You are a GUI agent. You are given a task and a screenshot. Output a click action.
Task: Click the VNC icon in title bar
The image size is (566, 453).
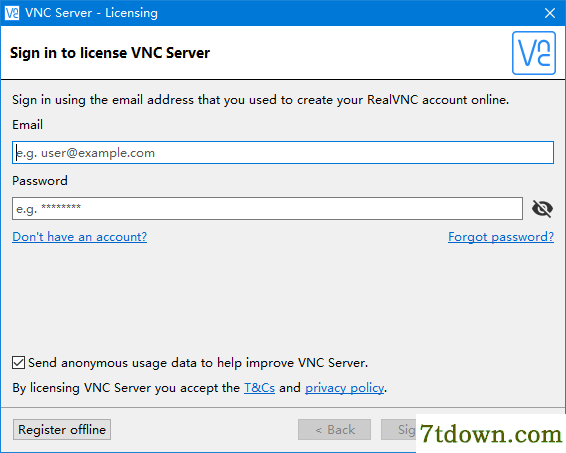12,13
